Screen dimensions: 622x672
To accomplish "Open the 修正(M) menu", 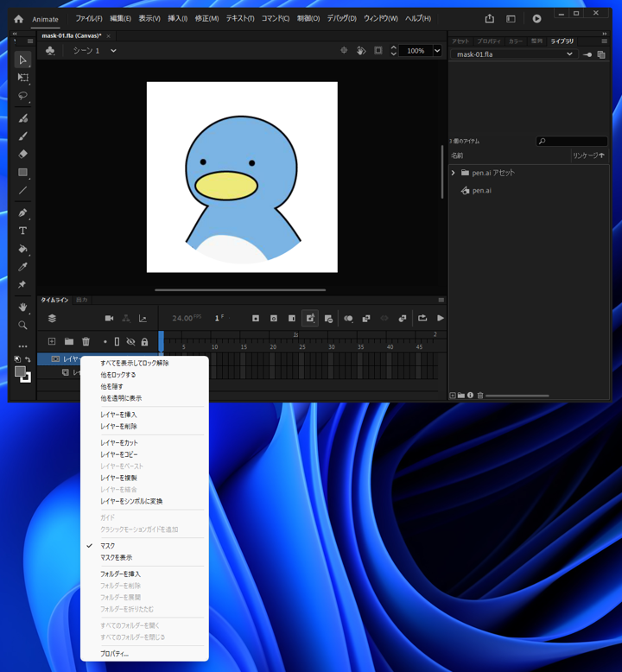I will click(x=206, y=19).
